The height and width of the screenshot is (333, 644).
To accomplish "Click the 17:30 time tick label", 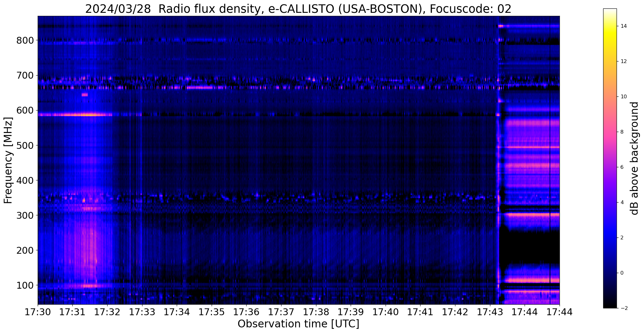I will [38, 312].
